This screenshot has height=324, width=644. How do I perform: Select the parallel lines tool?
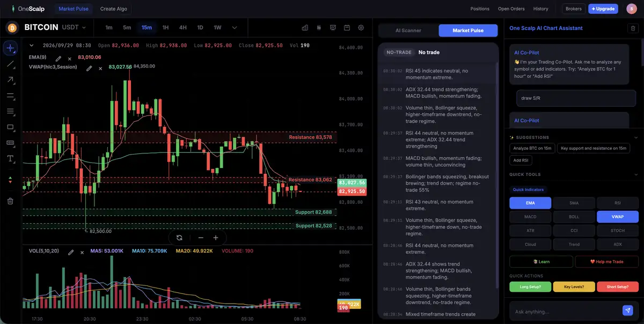tap(10, 112)
